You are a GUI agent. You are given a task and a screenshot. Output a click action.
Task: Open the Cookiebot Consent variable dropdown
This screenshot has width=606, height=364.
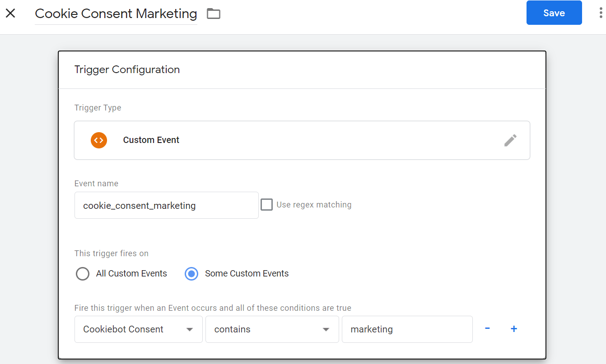tap(138, 329)
